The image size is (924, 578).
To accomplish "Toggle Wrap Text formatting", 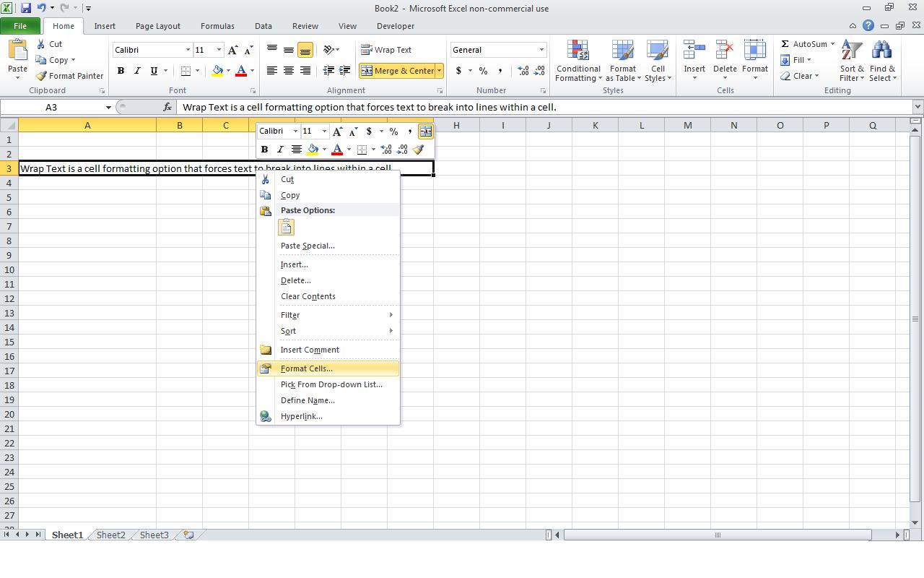I will (388, 49).
